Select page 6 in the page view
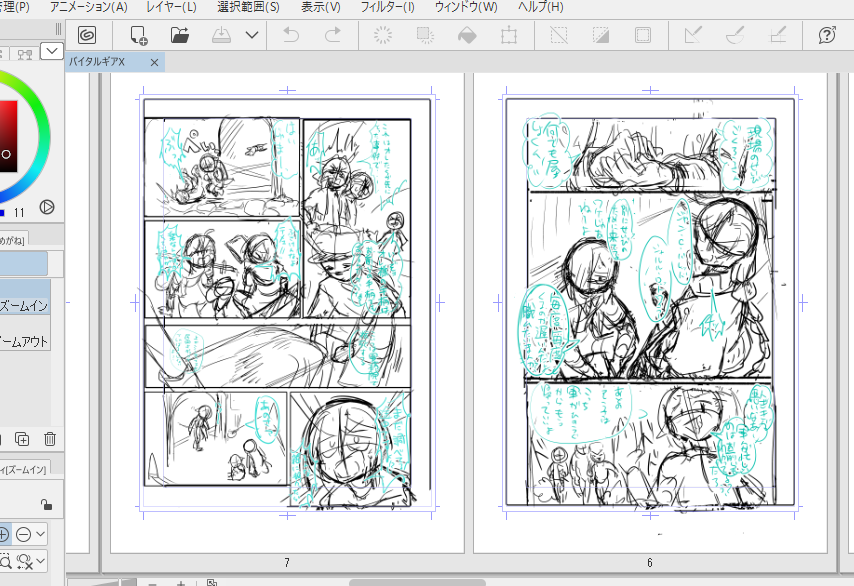This screenshot has width=854, height=586. (x=650, y=313)
